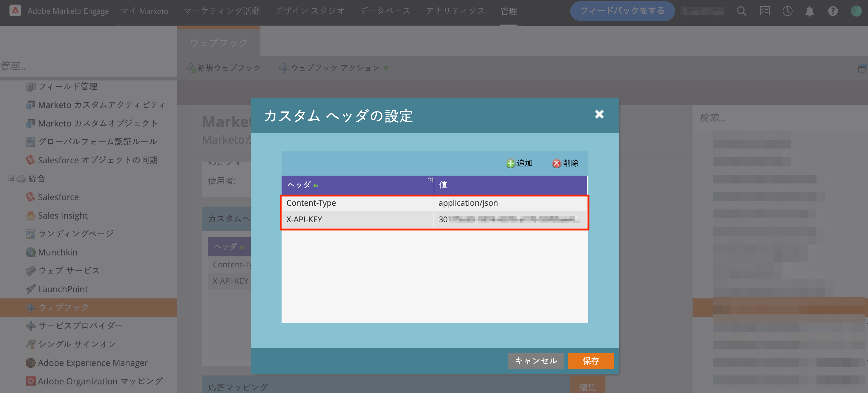The height and width of the screenshot is (393, 868).
Task: Click the 管理... search field in sidebar
Action: [x=88, y=66]
